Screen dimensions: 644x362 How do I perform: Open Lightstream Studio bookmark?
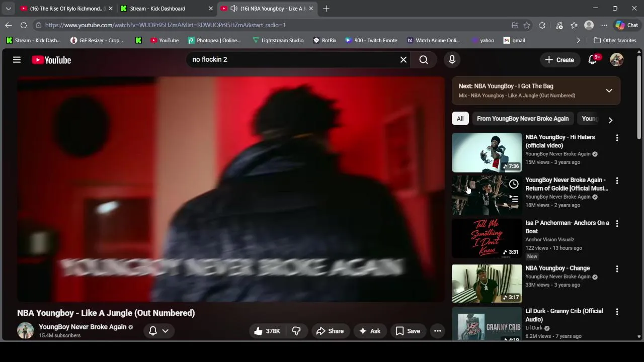coord(278,40)
